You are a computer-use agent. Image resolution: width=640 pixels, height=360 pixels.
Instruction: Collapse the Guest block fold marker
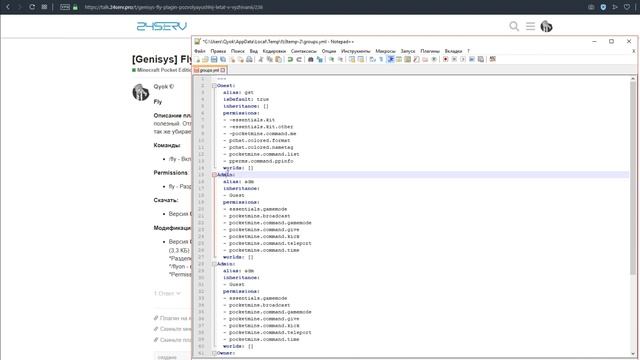click(214, 86)
